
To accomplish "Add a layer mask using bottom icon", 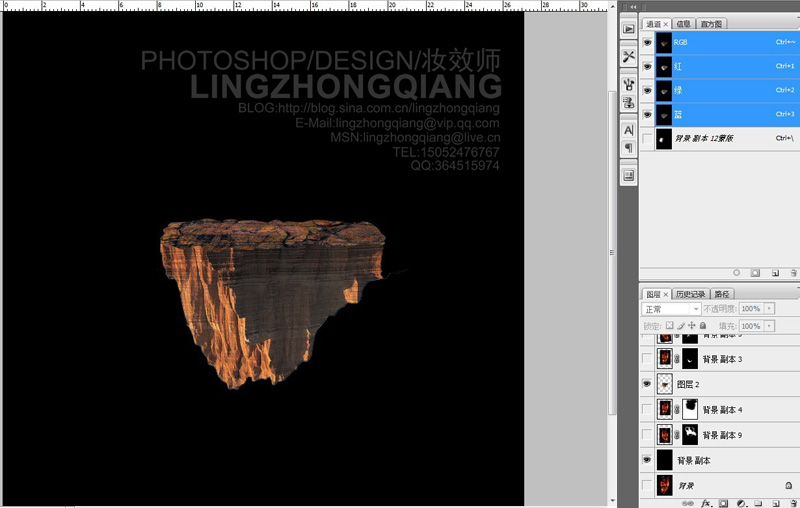I will 723,503.
